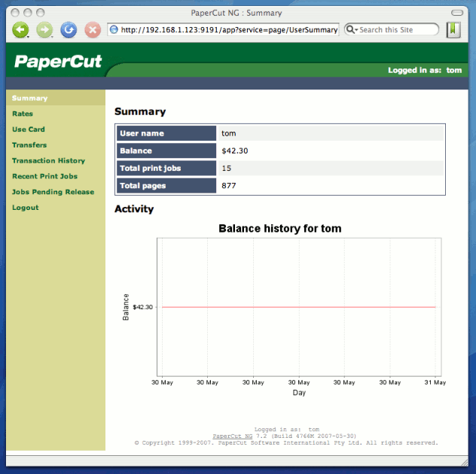Follow the PaperCut NG footer link
The height and width of the screenshot is (474, 476).
click(x=233, y=436)
